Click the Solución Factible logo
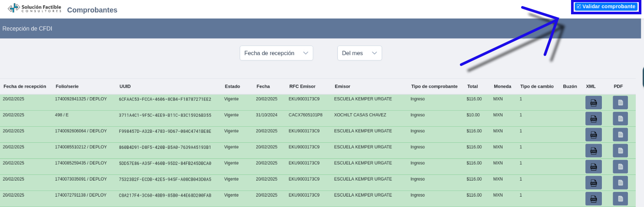 click(35, 8)
